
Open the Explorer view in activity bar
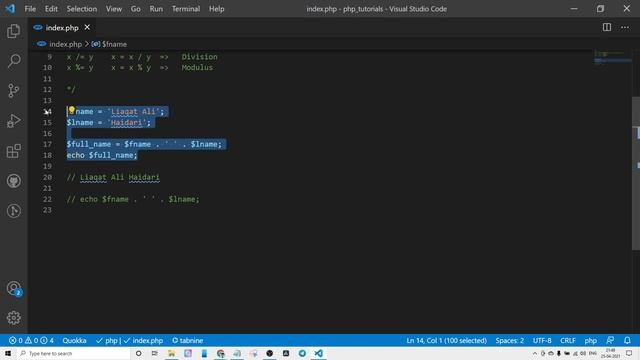click(13, 31)
